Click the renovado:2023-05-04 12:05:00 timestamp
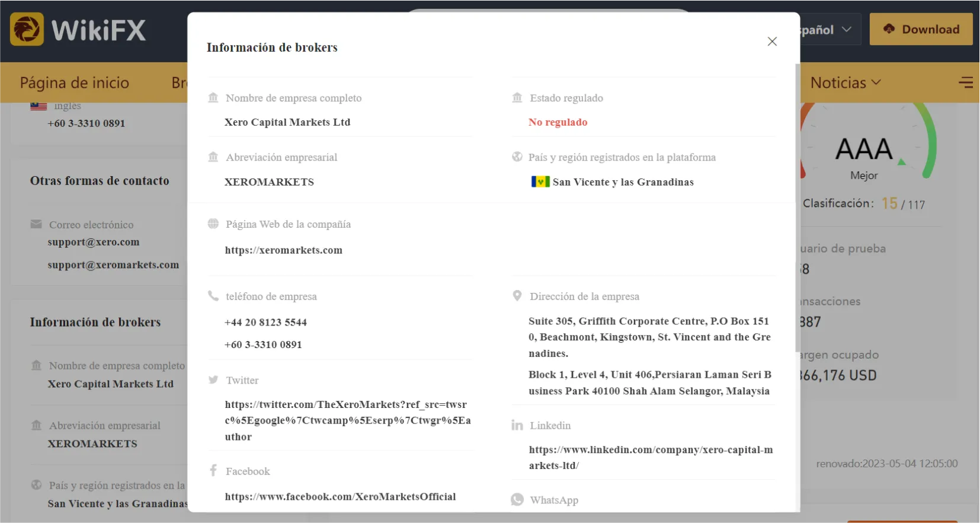The image size is (980, 523). (886, 464)
